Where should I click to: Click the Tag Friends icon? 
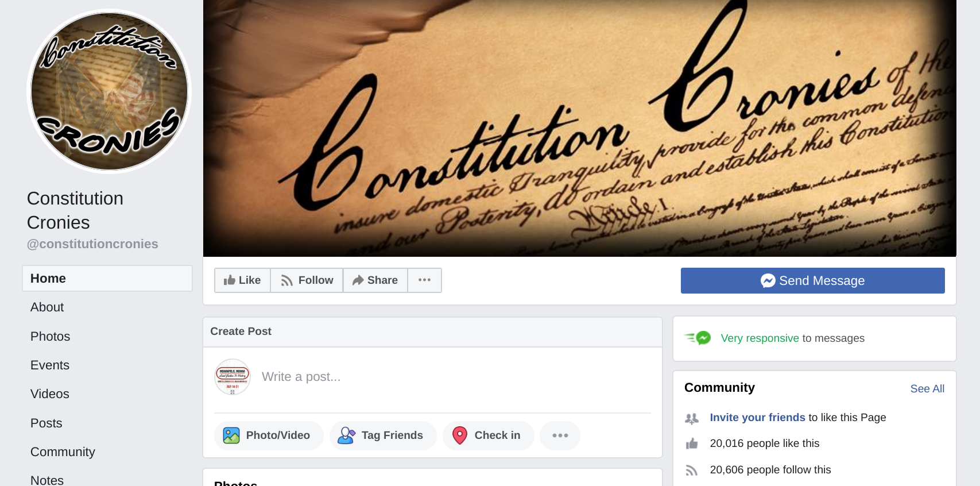click(346, 435)
